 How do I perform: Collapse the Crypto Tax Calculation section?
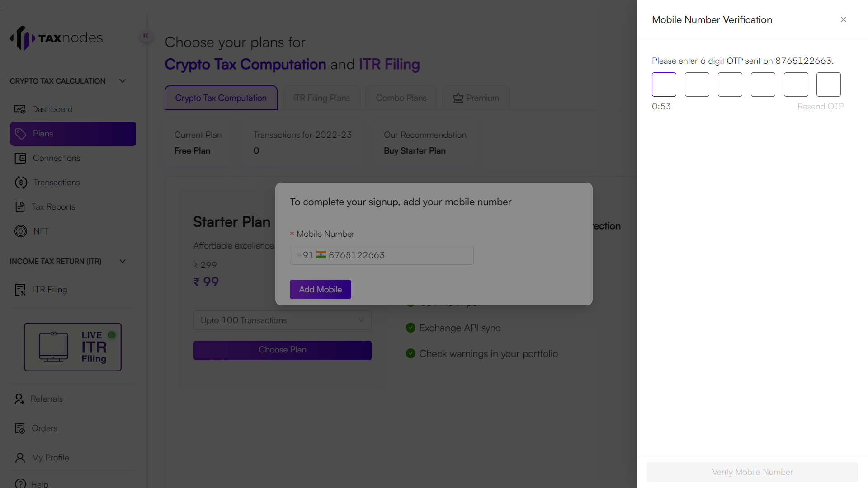click(123, 81)
